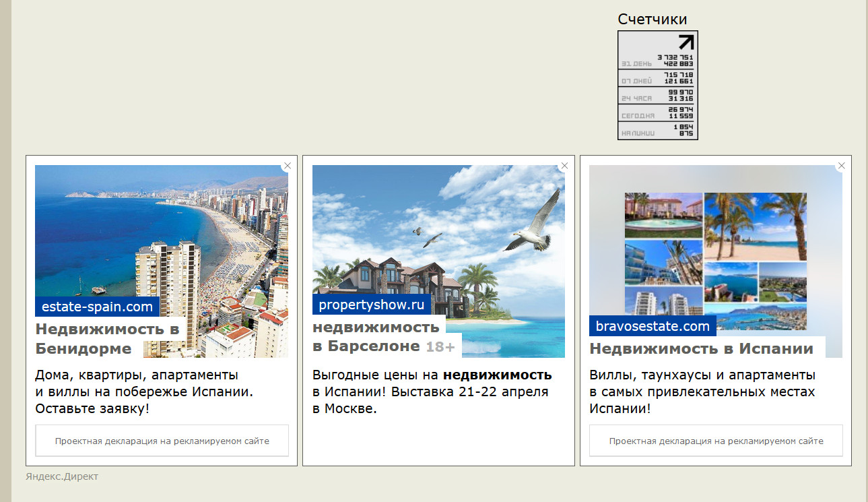Click the Benidorm beach aerial photo
The image size is (868, 502).
pyautogui.click(x=162, y=229)
